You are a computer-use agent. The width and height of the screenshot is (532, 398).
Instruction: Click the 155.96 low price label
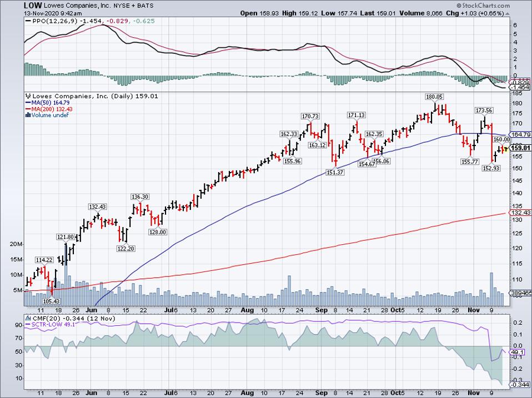[x=293, y=162]
